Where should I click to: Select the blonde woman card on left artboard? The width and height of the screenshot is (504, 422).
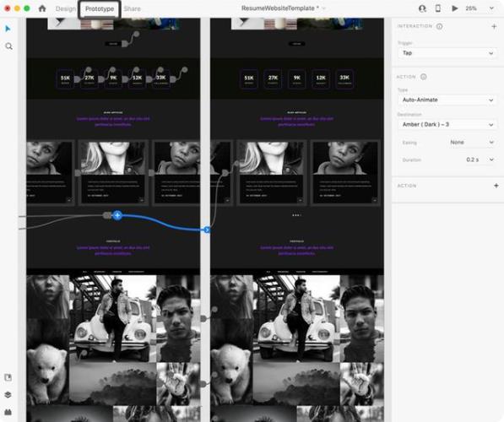113,172
